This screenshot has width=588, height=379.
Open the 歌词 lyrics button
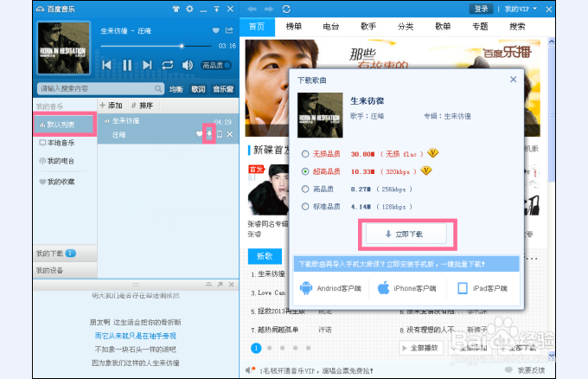198,89
